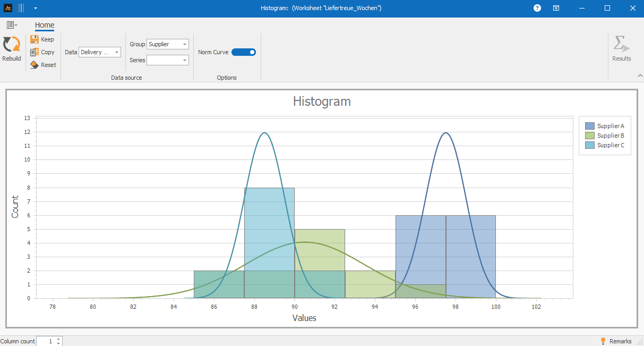
Task: Toggle the Norm Curve switch off
Action: tap(244, 52)
